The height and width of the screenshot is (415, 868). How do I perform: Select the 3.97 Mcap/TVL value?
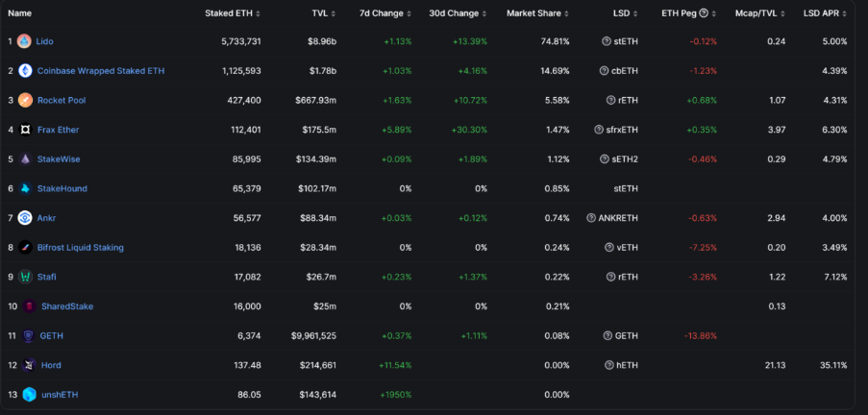777,130
